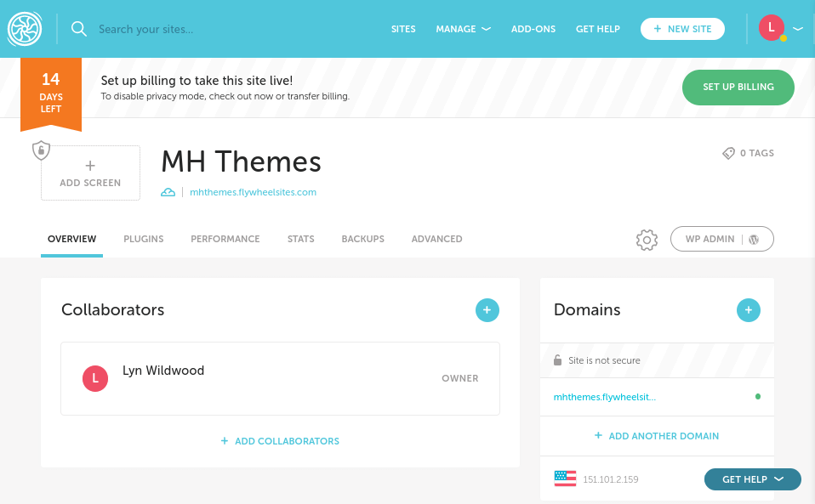The width and height of the screenshot is (815, 504).
Task: Select the OVERVIEW tab
Action: (x=71, y=239)
